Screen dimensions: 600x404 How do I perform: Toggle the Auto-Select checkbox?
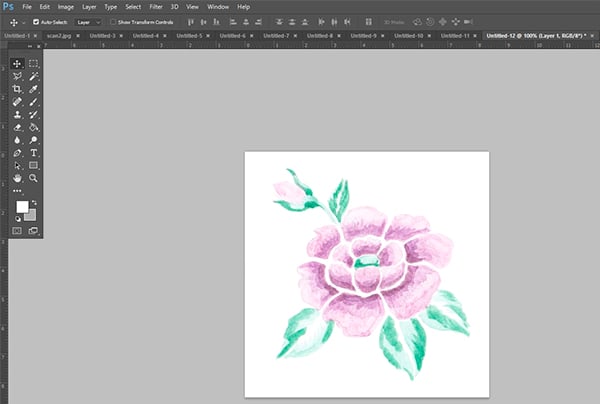coord(36,22)
